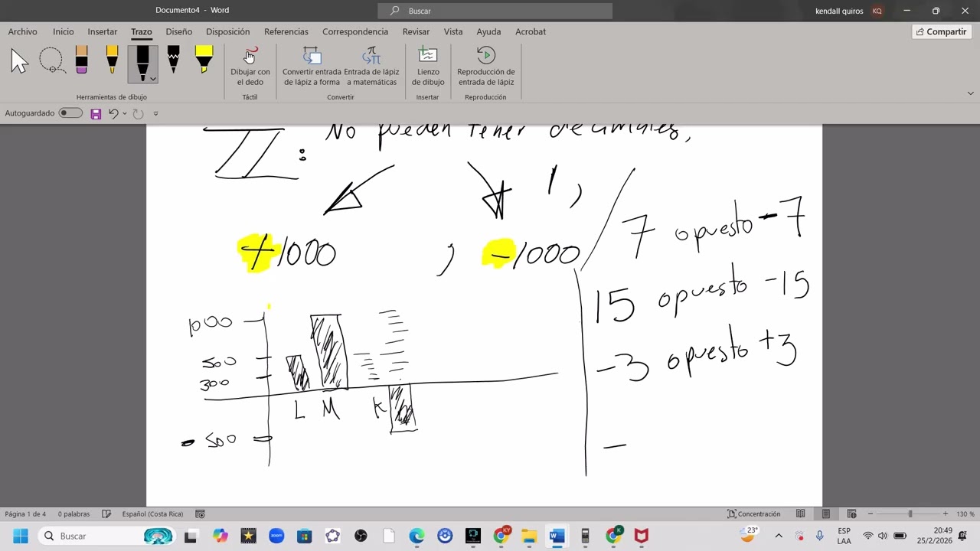Switch to the Inicio tab
Screen dimensions: 980x551
coord(64,31)
